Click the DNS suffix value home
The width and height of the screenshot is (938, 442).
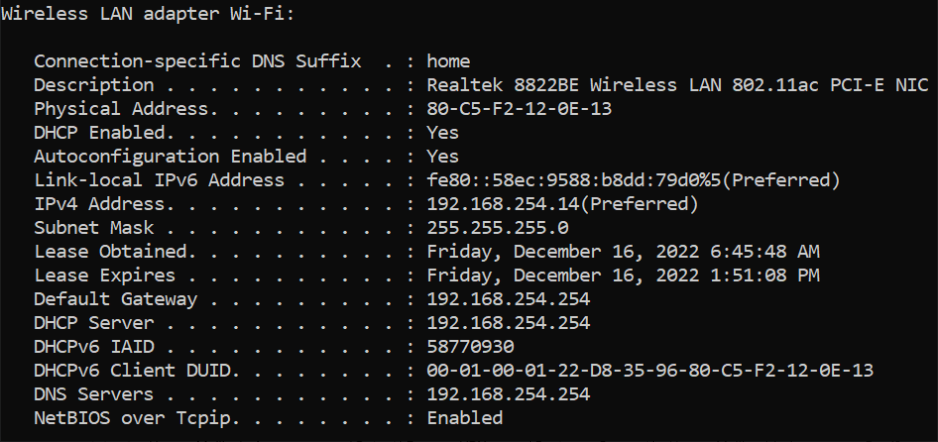coord(449,61)
